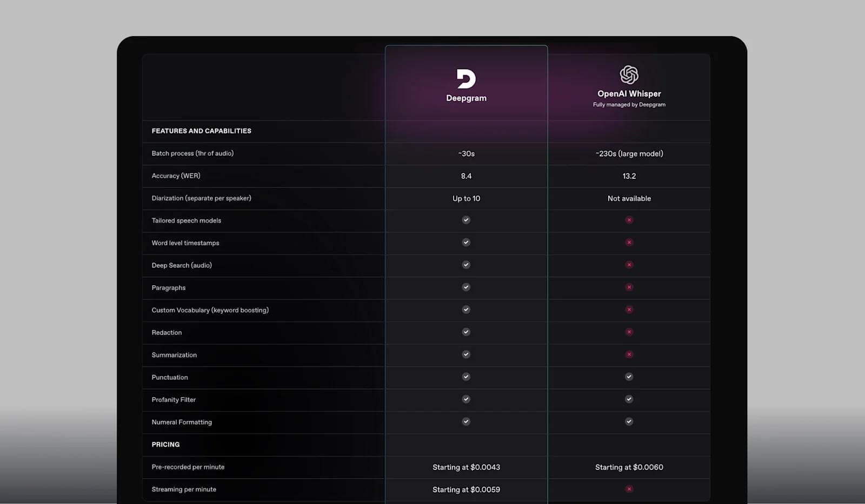The width and height of the screenshot is (865, 504).
Task: Click the Deepgram logo icon
Action: [x=466, y=79]
